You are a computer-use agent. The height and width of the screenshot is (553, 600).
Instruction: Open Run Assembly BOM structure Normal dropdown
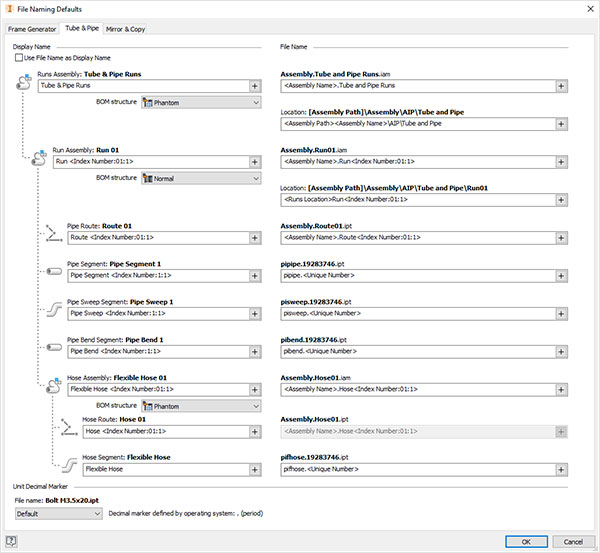pyautogui.click(x=202, y=178)
